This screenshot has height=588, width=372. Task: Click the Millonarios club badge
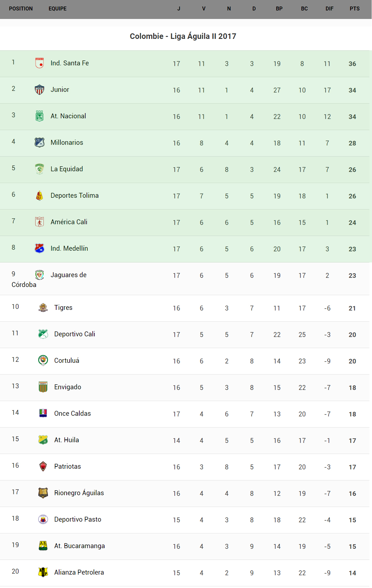pos(40,142)
